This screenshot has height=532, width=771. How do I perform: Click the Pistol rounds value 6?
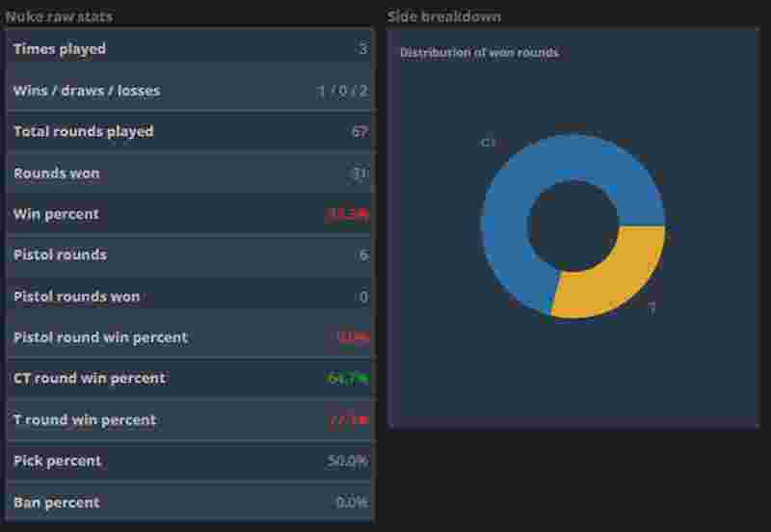pos(363,255)
